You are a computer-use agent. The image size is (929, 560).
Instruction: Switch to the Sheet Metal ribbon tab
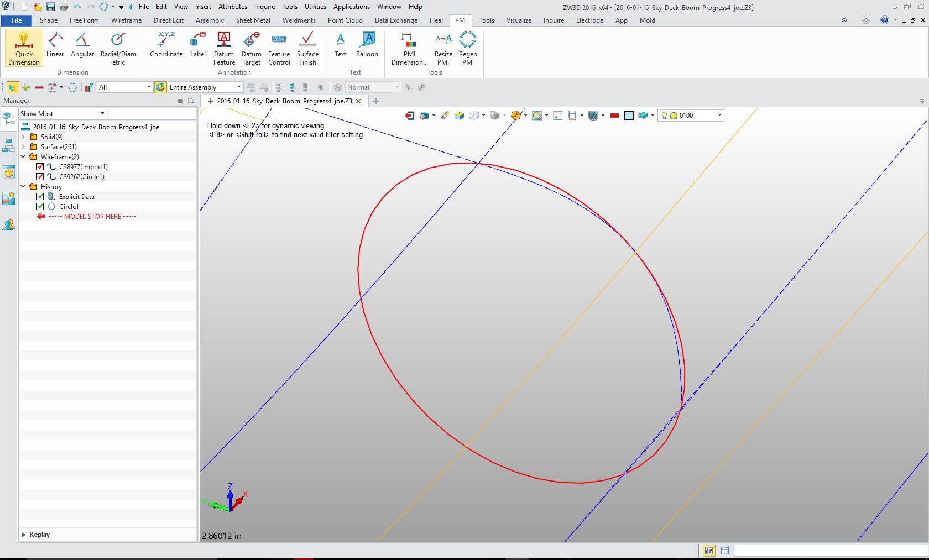click(x=253, y=20)
